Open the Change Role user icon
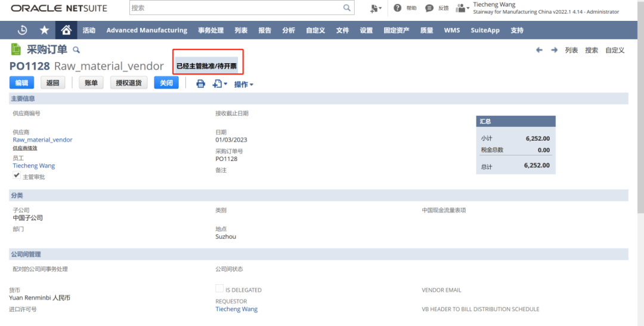The height and width of the screenshot is (326, 644). 462,8
